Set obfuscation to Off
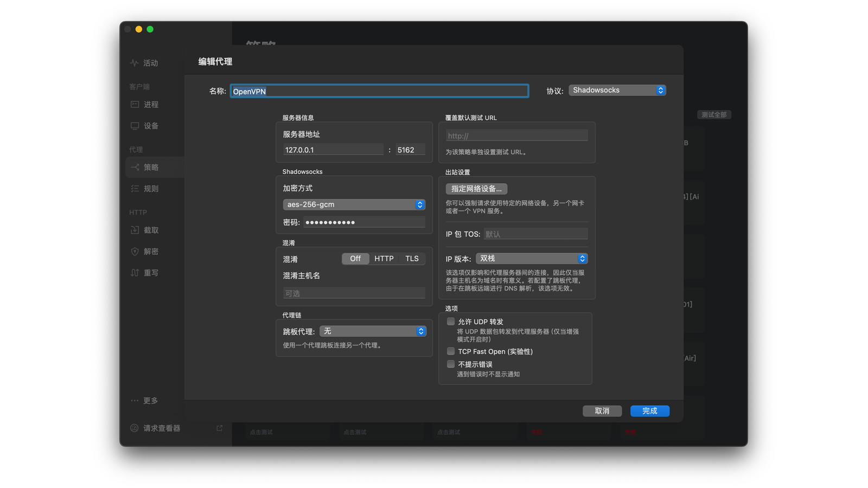868x488 pixels. [355, 259]
